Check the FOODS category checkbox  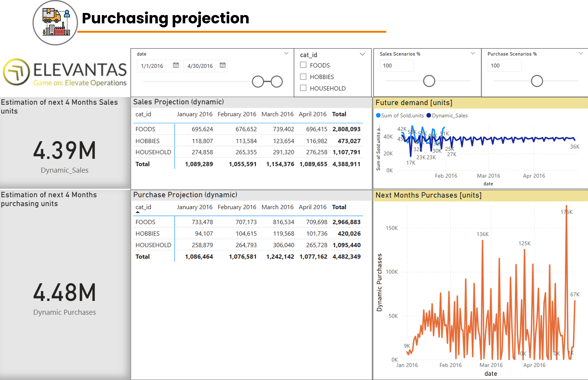303,65
